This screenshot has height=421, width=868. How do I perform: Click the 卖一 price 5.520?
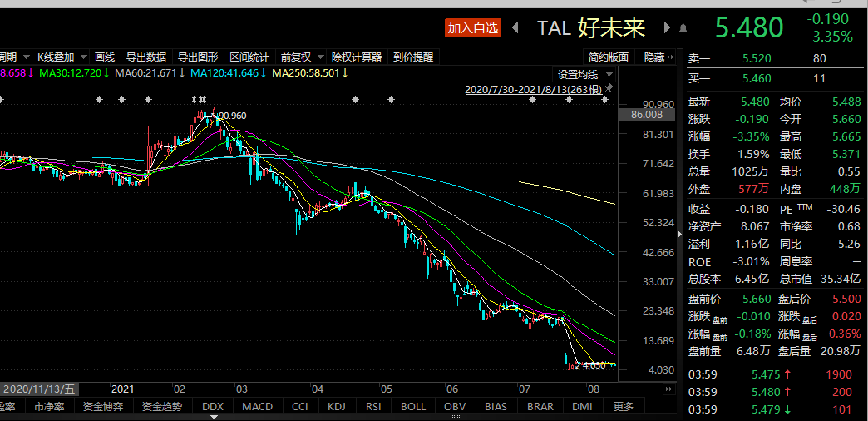757,59
